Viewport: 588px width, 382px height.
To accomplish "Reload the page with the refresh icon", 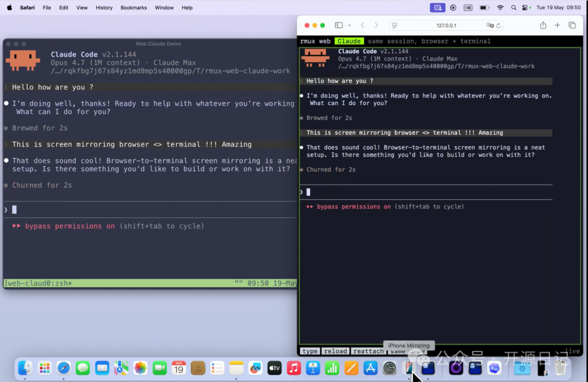I will point(499,25).
